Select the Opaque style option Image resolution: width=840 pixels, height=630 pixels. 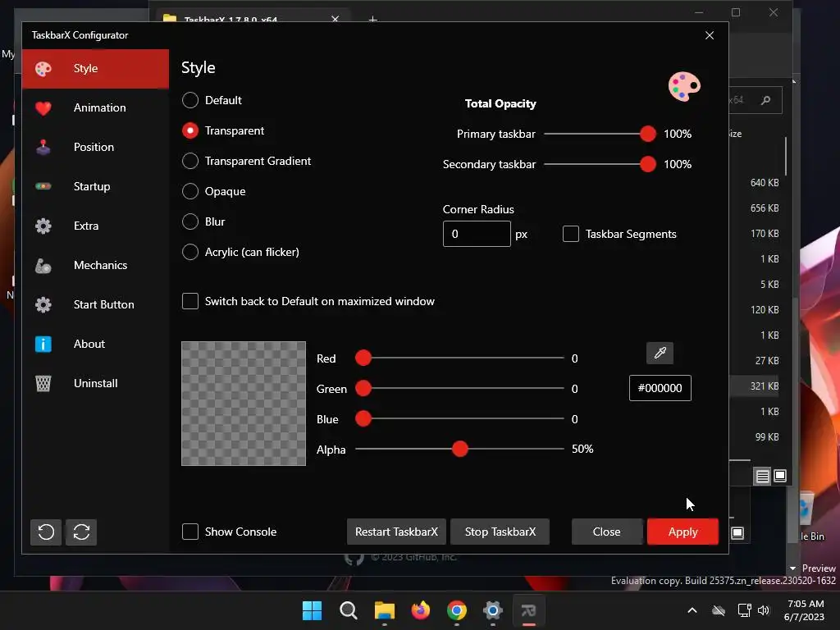tap(190, 191)
